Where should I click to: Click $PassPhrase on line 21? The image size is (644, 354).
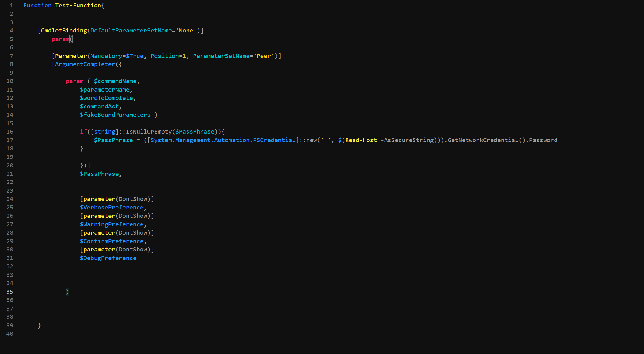click(99, 174)
